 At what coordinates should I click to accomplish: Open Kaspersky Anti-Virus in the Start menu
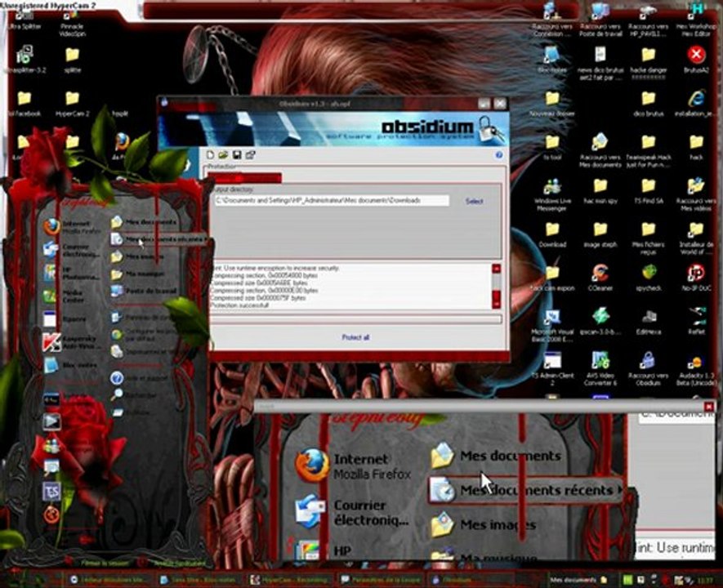[x=71, y=342]
